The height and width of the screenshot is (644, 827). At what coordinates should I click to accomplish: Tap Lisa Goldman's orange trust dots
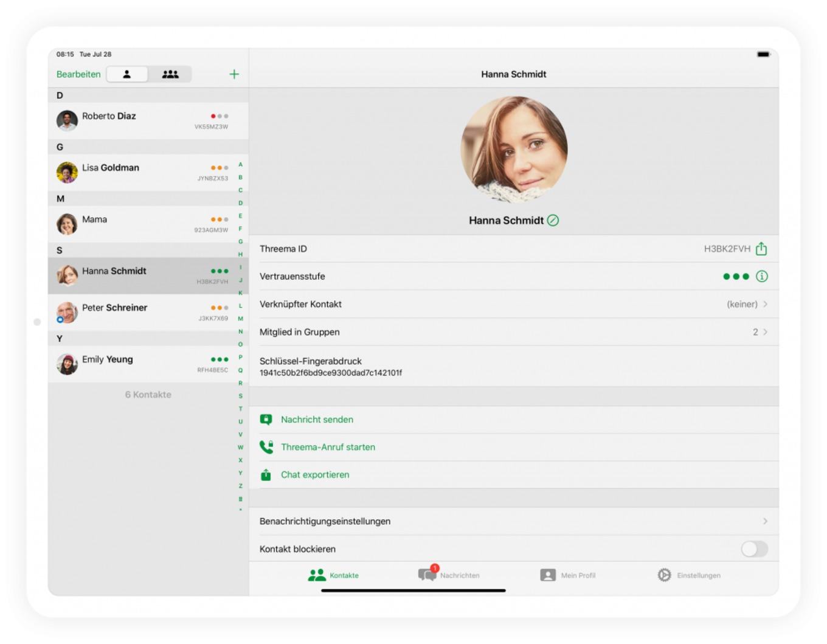[x=220, y=168]
